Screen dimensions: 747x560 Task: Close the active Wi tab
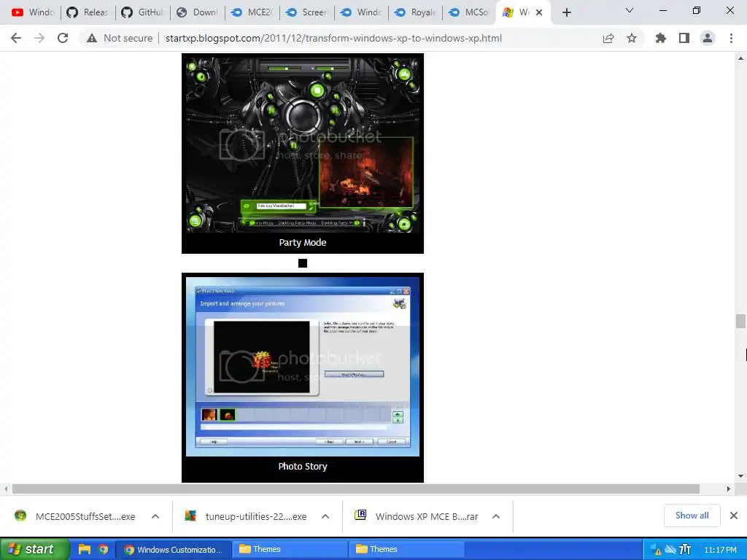click(539, 12)
